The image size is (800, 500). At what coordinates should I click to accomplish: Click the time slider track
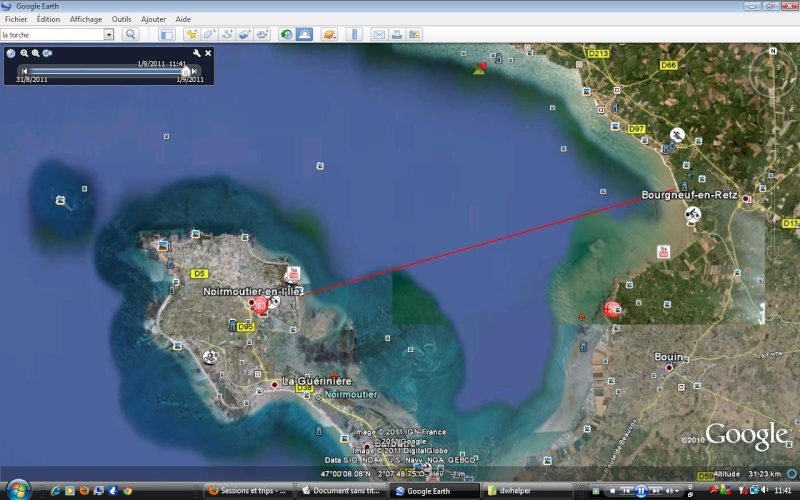point(106,71)
